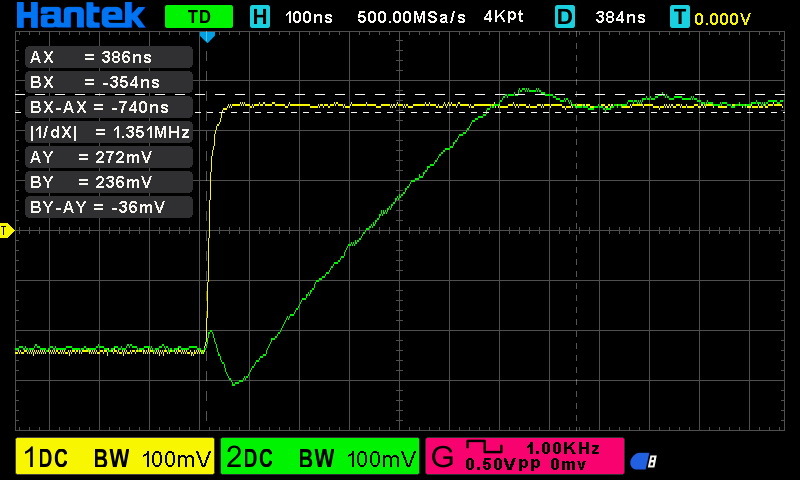
Task: Click the cyan D delay icon
Action: (x=565, y=17)
